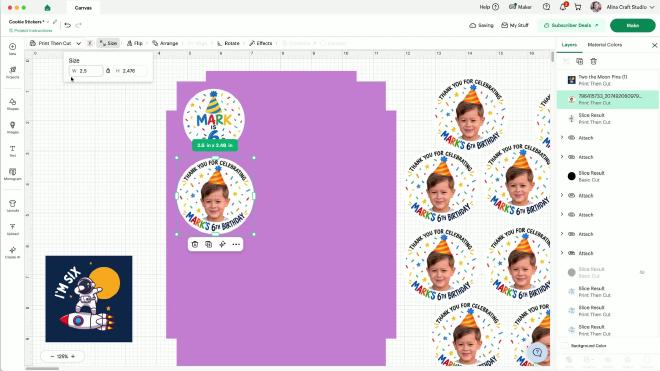The width and height of the screenshot is (660, 371).
Task: Open the Effects toolbar menu
Action: point(261,43)
